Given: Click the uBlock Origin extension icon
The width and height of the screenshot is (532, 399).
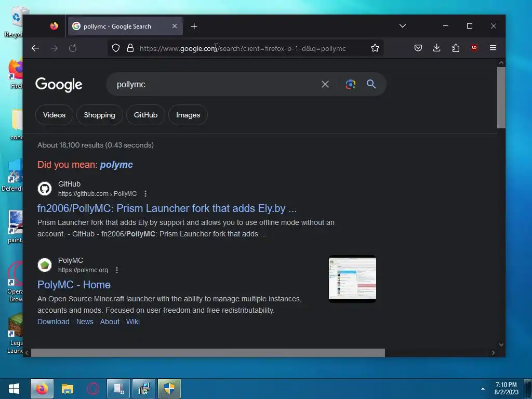Looking at the screenshot, I should coord(474,48).
